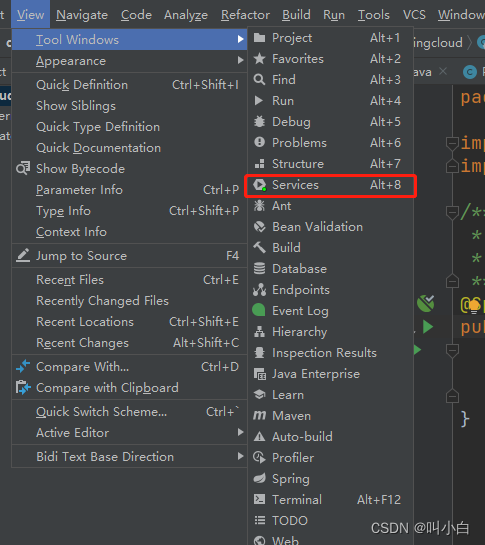The image size is (485, 545).
Task: Click the Profiler icon
Action: tap(259, 457)
